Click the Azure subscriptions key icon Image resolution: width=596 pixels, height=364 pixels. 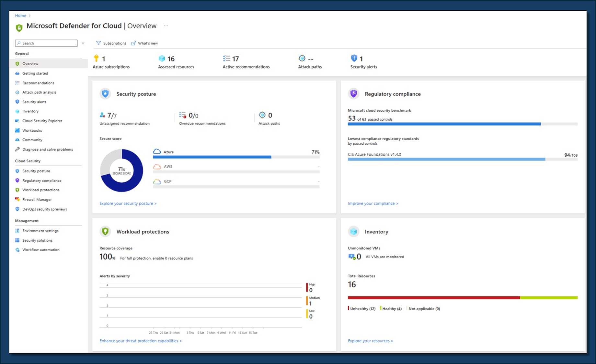[96, 58]
